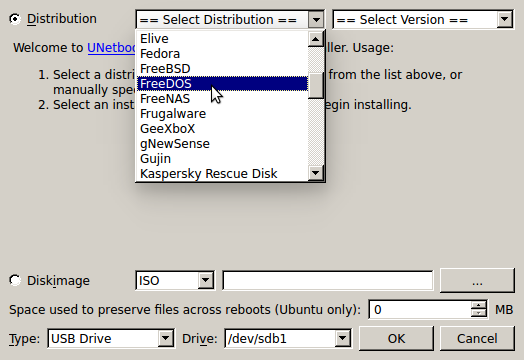
Task: Select the Distribution radio button
Action: 15,19
